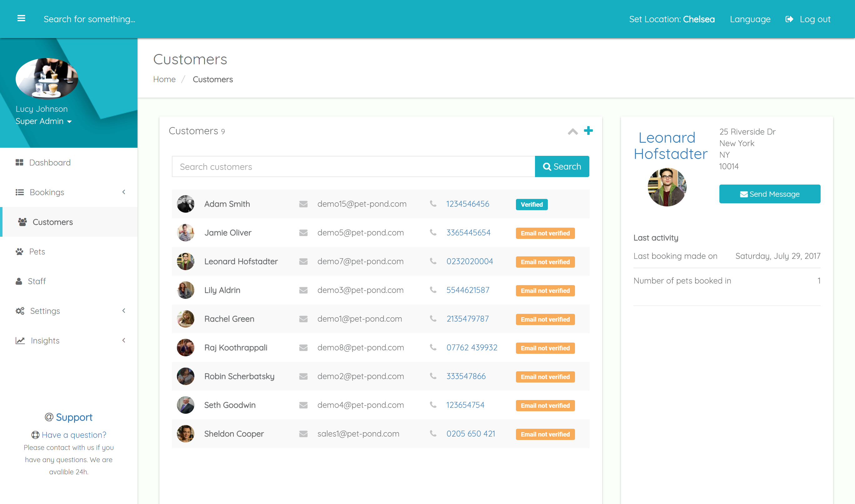Screen dimensions: 855x504
Task: Open Jamie Oliver's avatar thumbnail
Action: 186,233
